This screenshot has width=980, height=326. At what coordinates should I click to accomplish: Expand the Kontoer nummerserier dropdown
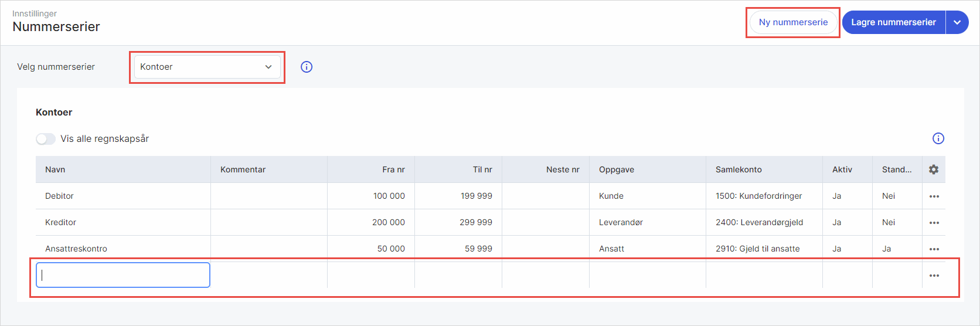click(207, 67)
